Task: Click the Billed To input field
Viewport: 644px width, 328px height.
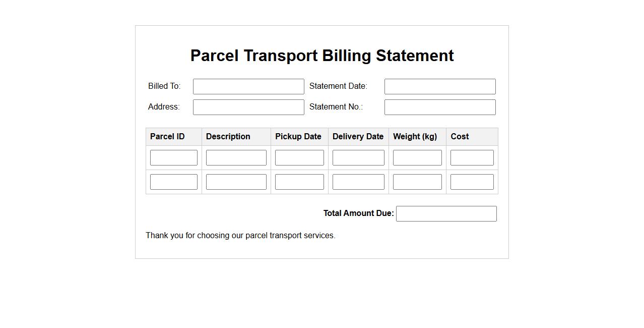Action: coord(248,86)
